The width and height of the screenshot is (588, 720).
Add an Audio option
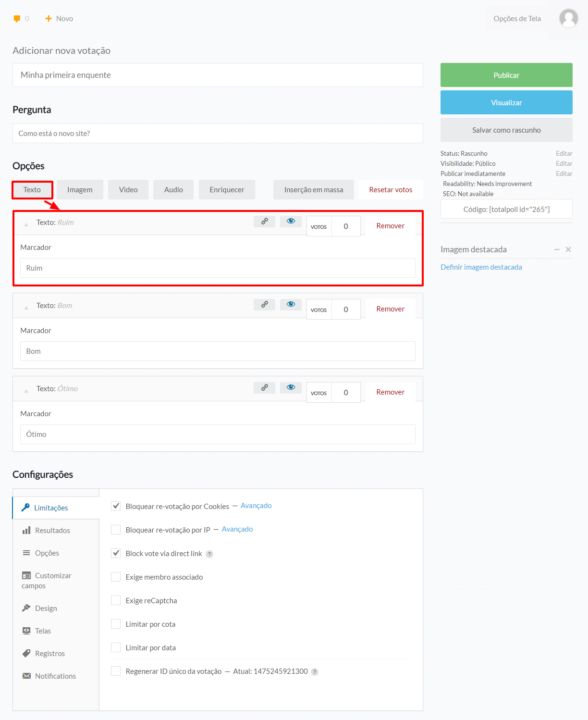173,190
